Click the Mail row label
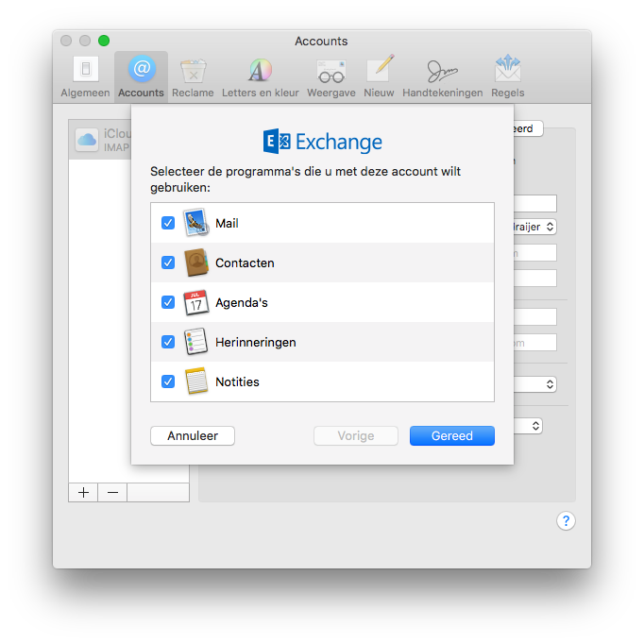Screen dimensions: 644x644 (x=227, y=223)
